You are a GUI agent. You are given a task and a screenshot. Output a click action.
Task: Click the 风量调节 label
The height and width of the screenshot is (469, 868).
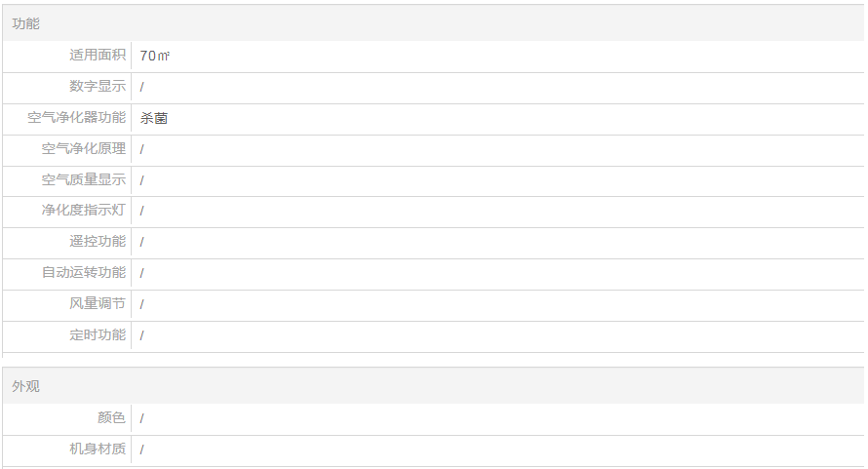click(x=97, y=304)
